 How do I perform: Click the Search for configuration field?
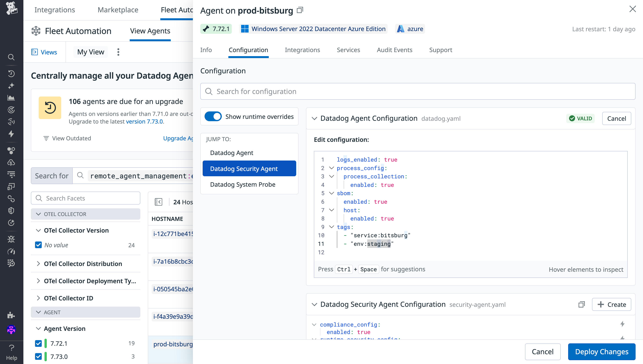[350, 91]
